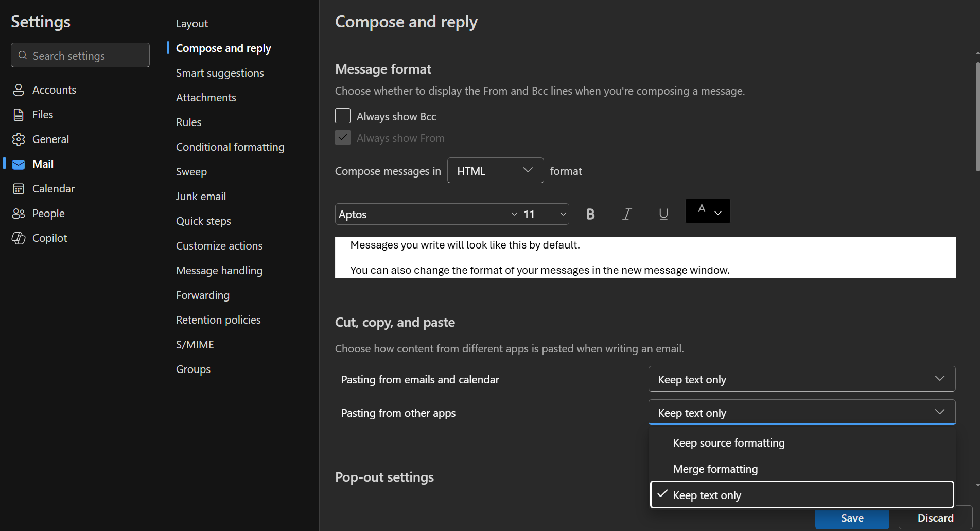Enable the Always show Bcc checkbox

point(342,116)
